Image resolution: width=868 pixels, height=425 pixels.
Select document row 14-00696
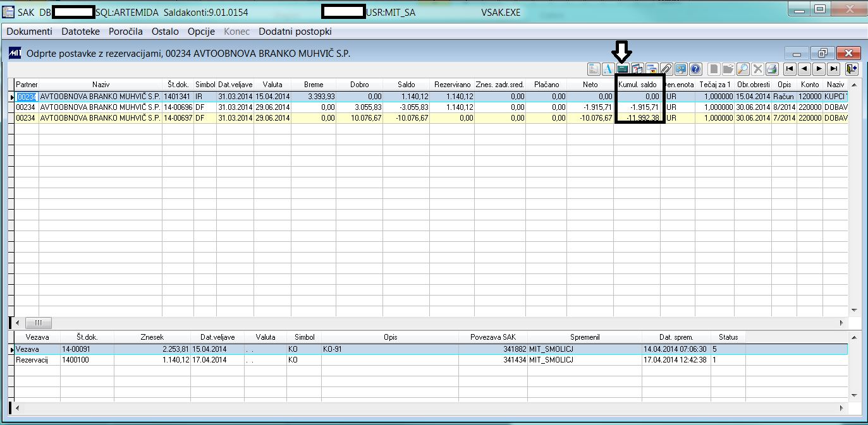pos(431,107)
